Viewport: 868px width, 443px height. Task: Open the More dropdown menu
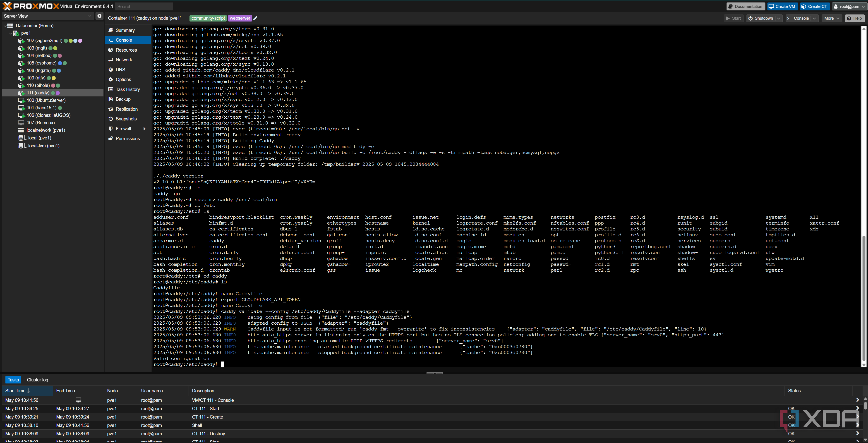coord(831,18)
